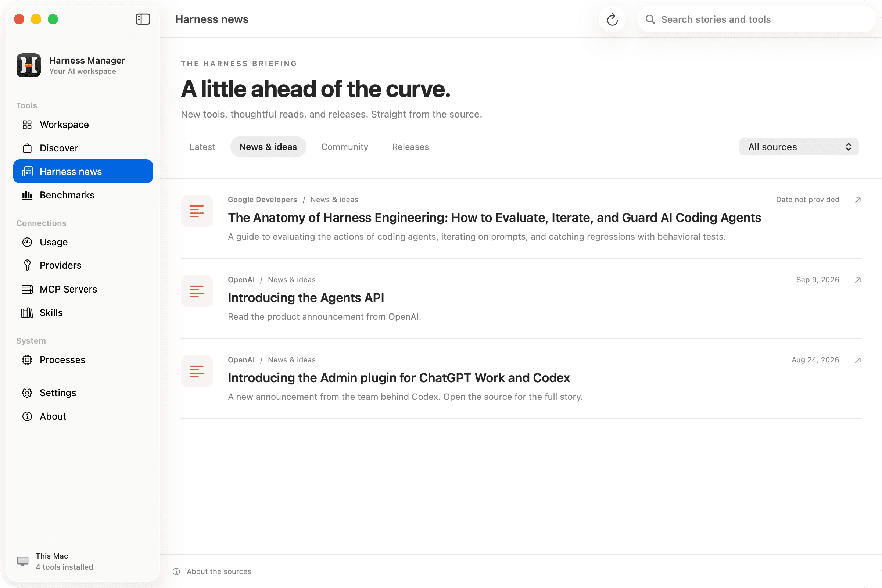Open MCP Servers page
882x588 pixels.
(x=83, y=289)
